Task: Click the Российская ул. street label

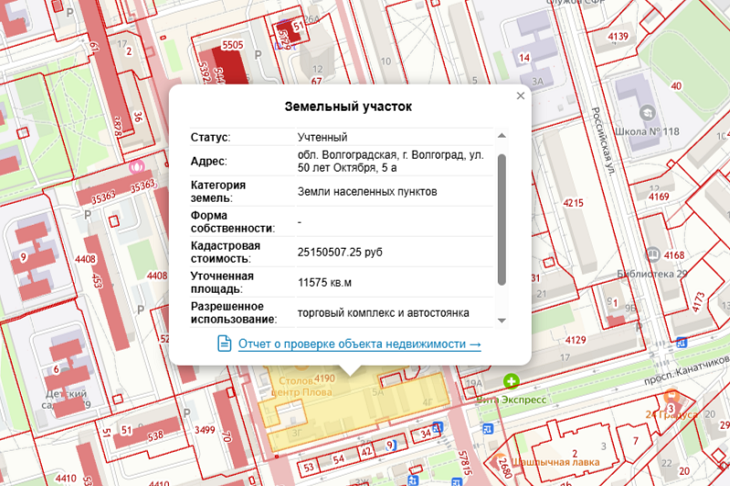Action: point(603,141)
